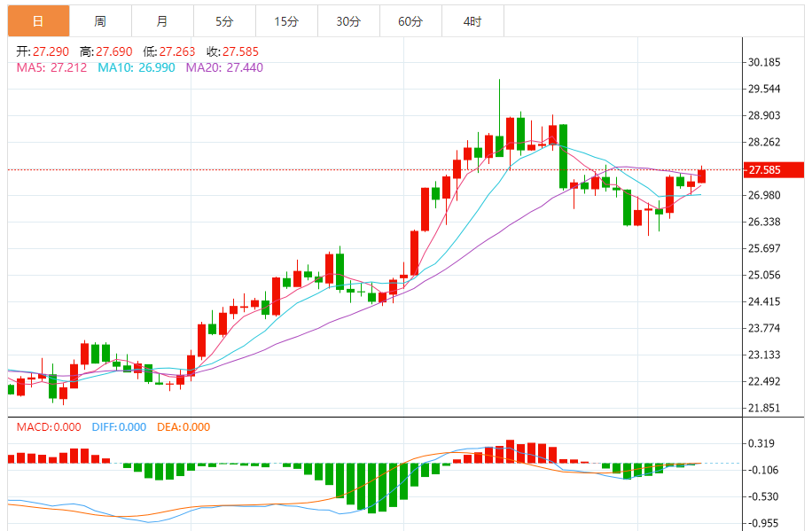This screenshot has height=531, width=812.
Task: Open the 5分 timeframe tab
Action: tap(225, 21)
